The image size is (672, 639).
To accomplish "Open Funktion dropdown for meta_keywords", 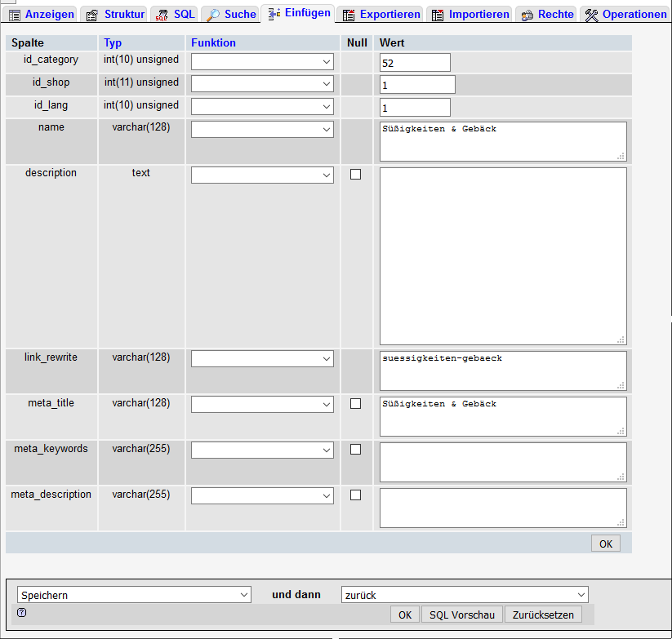I will tap(262, 450).
